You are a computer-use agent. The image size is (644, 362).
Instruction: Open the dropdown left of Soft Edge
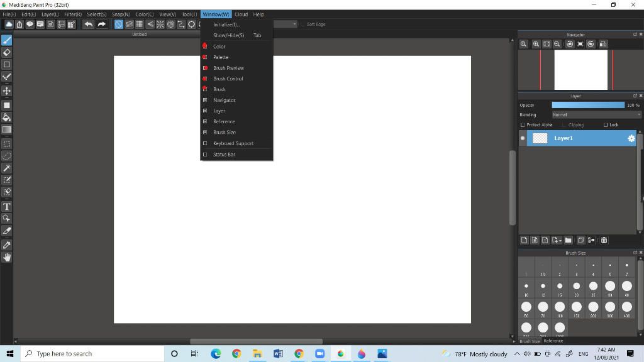pos(285,25)
